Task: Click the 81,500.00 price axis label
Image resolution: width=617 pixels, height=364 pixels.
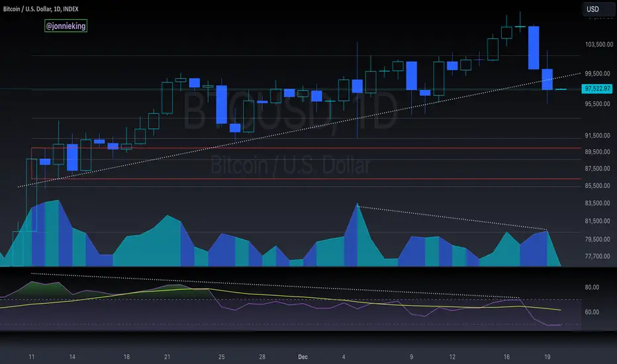Action: pyautogui.click(x=597, y=221)
